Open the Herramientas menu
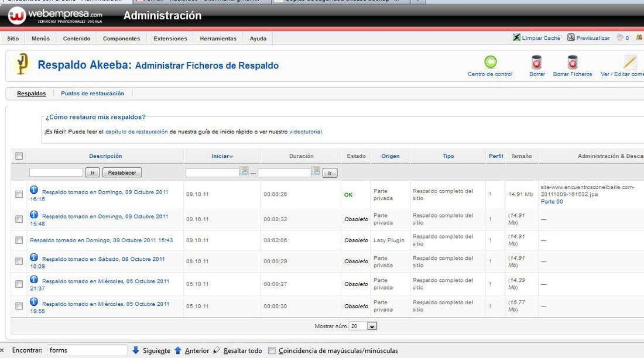 click(x=218, y=38)
